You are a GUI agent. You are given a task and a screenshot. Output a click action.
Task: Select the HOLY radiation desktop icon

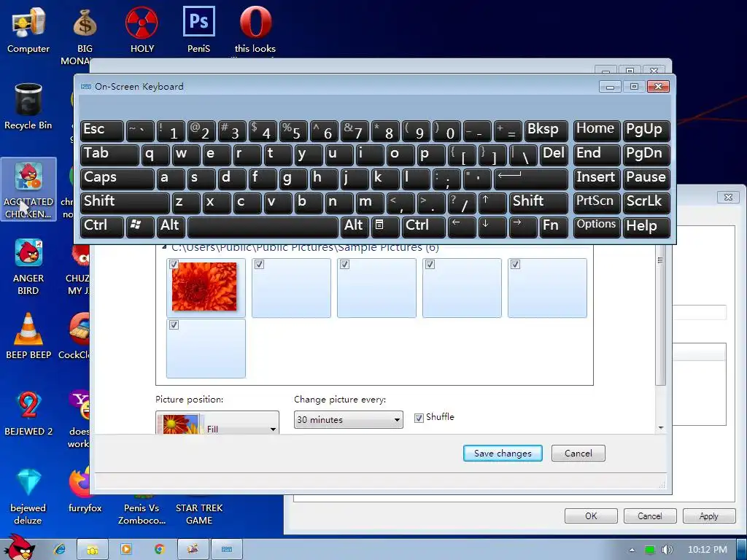pos(142,30)
